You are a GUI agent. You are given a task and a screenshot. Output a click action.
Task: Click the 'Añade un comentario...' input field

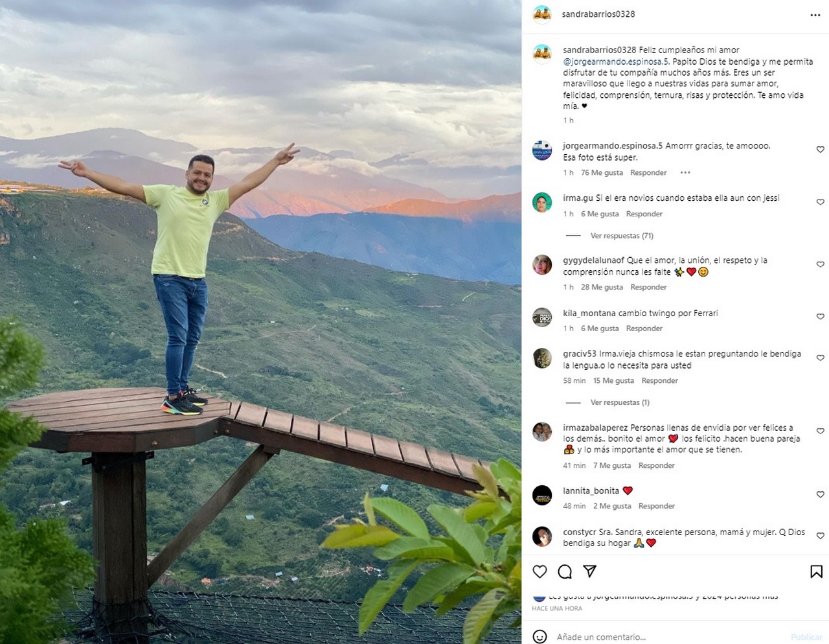667,637
